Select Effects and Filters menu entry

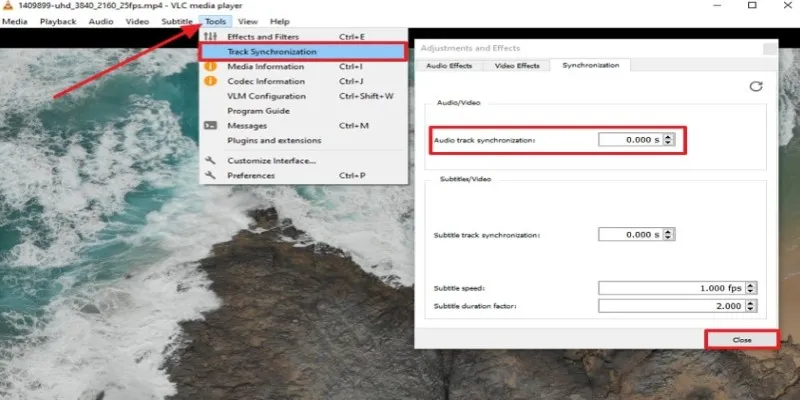pos(303,37)
